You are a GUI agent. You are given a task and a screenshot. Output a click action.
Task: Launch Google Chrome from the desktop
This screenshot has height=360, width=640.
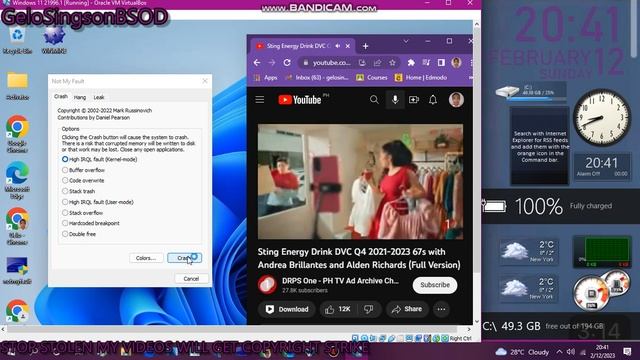tap(17, 134)
